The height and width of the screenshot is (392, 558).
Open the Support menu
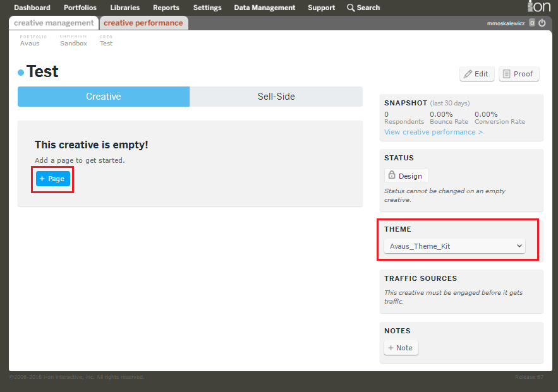[x=322, y=8]
